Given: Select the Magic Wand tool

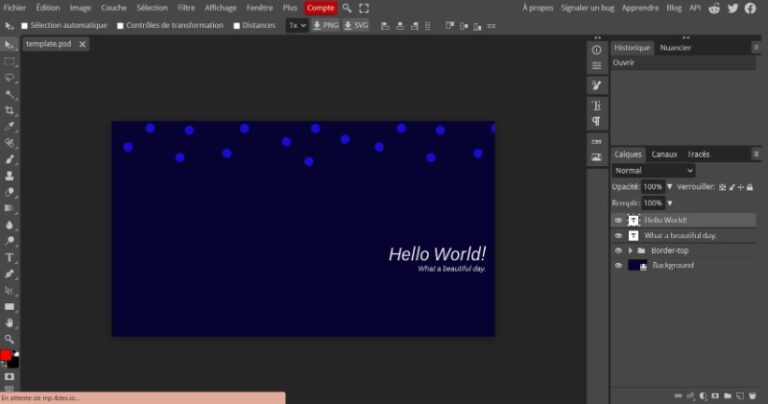Looking at the screenshot, I should (9, 94).
